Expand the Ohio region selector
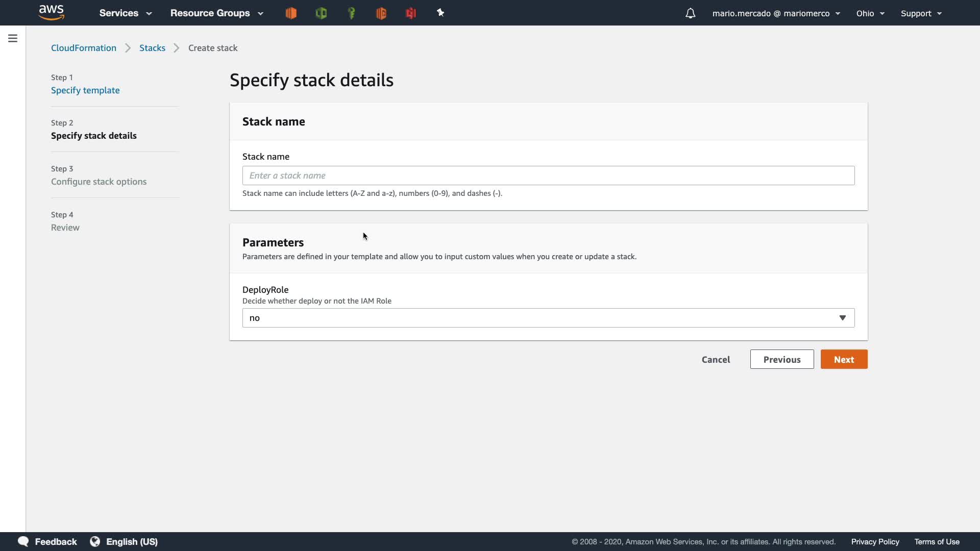 click(x=870, y=13)
